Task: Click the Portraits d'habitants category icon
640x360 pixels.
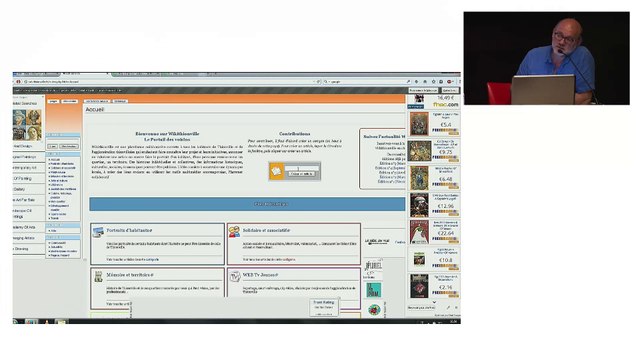Action: point(98,232)
